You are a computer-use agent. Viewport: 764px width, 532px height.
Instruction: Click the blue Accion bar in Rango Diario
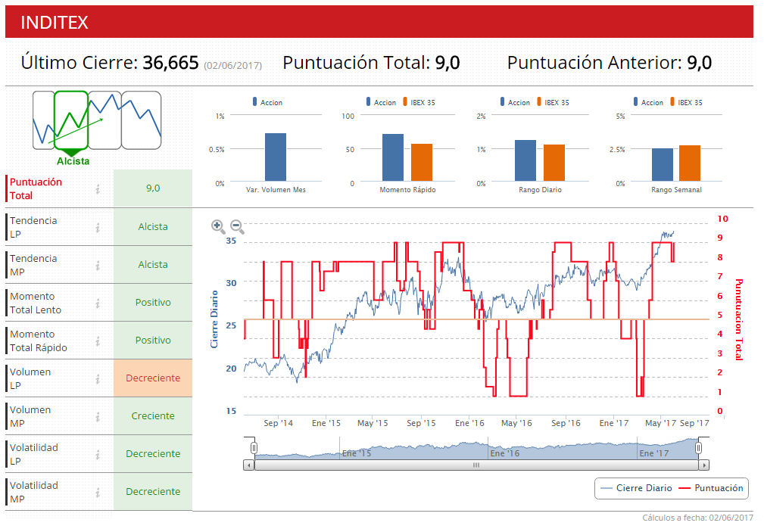pos(525,160)
